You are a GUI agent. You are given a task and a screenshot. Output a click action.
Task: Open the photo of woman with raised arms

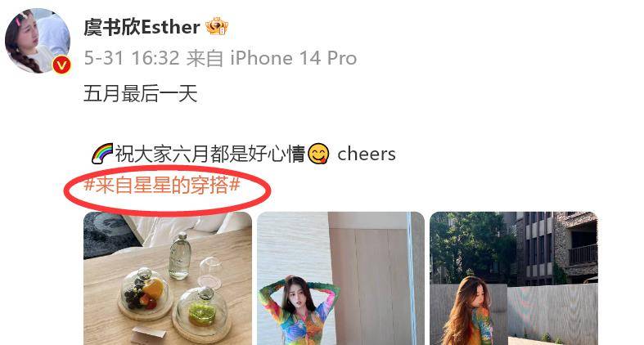point(340,278)
